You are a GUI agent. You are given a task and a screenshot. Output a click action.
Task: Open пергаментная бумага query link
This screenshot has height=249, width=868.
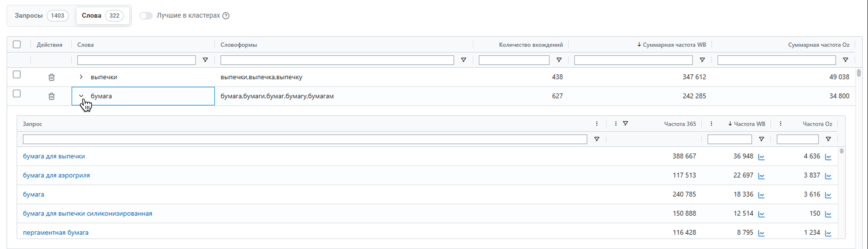pyautogui.click(x=56, y=233)
